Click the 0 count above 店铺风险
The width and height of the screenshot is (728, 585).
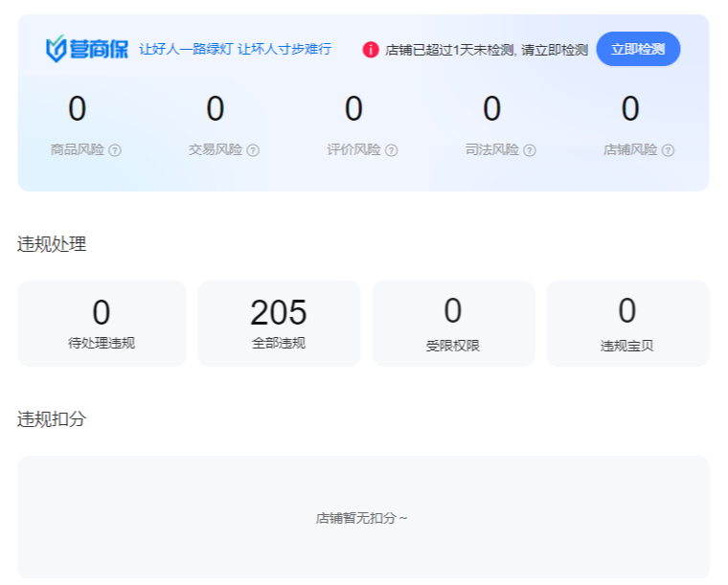[630, 108]
